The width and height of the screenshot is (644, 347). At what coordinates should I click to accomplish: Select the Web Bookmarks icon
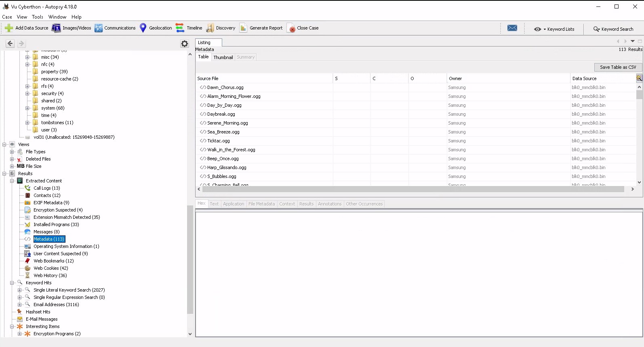(x=27, y=261)
